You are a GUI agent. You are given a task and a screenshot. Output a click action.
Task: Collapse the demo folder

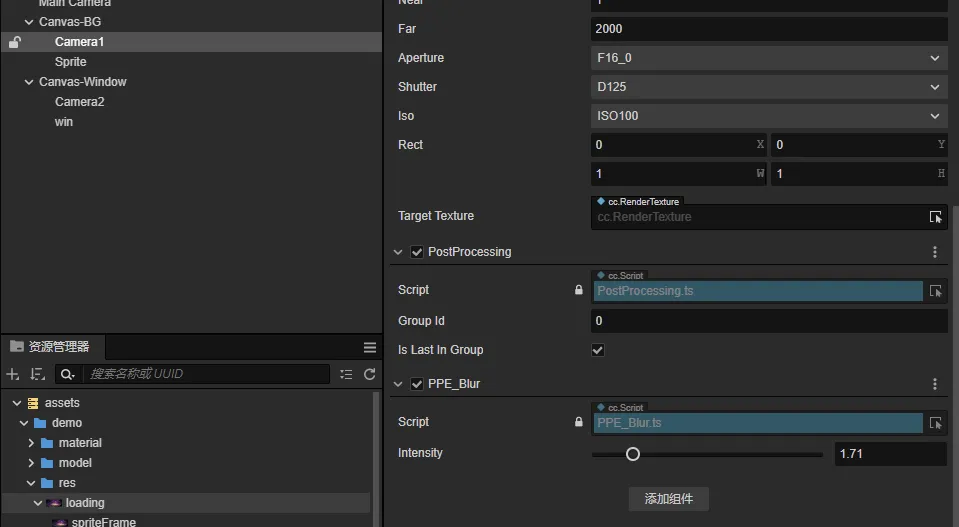click(x=24, y=423)
